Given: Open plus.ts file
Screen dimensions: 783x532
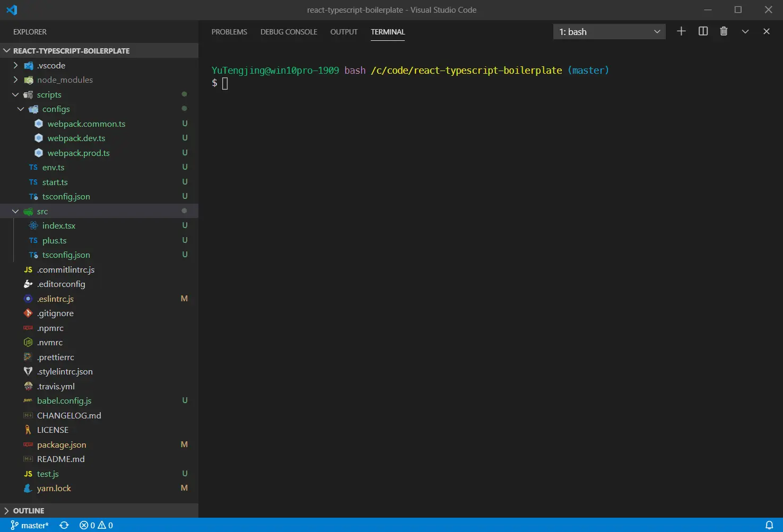Looking at the screenshot, I should click(99, 240).
